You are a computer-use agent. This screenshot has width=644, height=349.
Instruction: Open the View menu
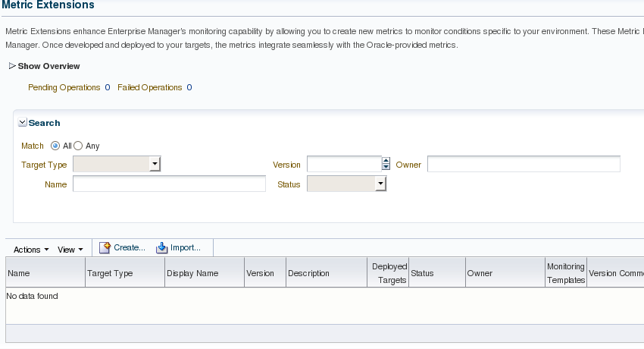pos(70,249)
